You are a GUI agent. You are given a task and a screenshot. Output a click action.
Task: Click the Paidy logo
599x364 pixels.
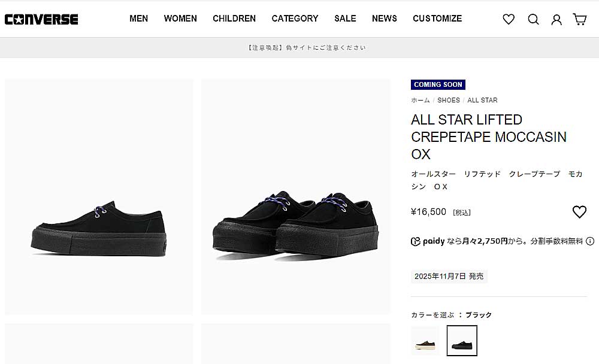coord(428,241)
